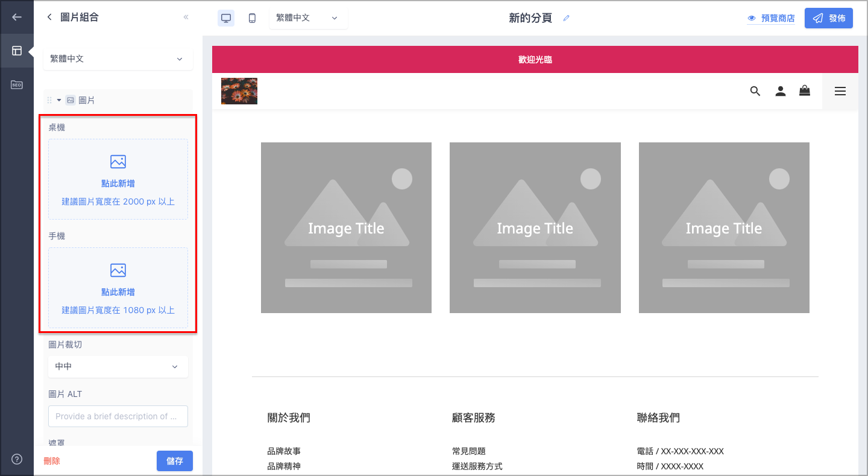Click the 刪除 delete link

(52, 461)
